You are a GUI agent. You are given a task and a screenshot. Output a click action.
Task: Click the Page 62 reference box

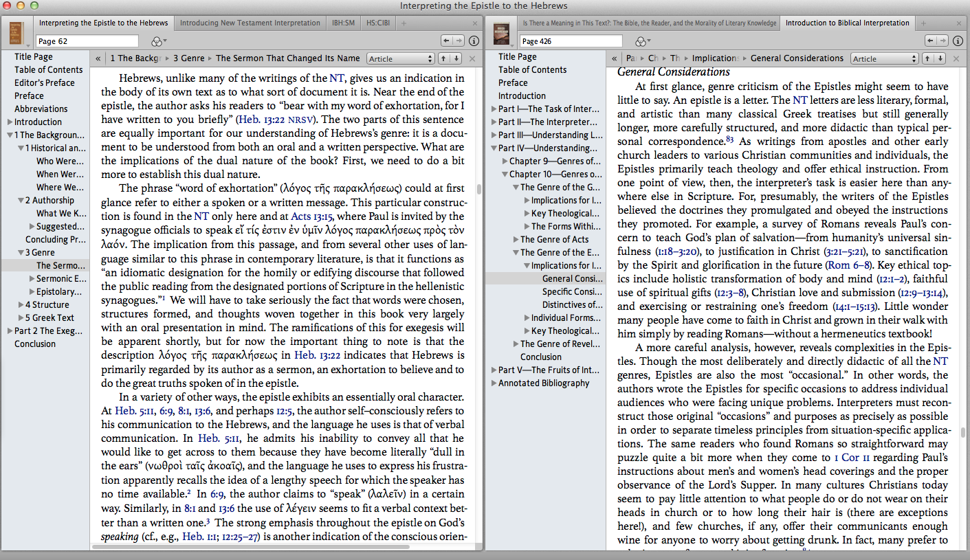[x=87, y=41]
